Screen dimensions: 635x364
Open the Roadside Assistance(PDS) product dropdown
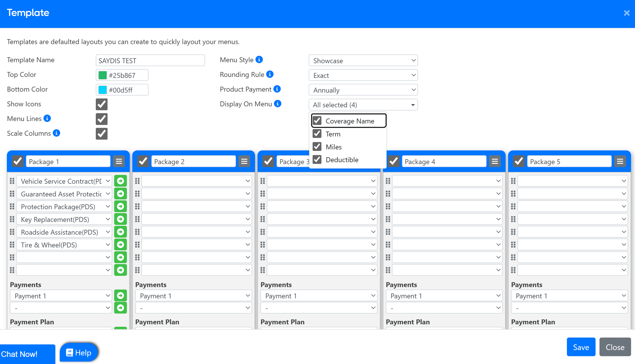tap(64, 232)
